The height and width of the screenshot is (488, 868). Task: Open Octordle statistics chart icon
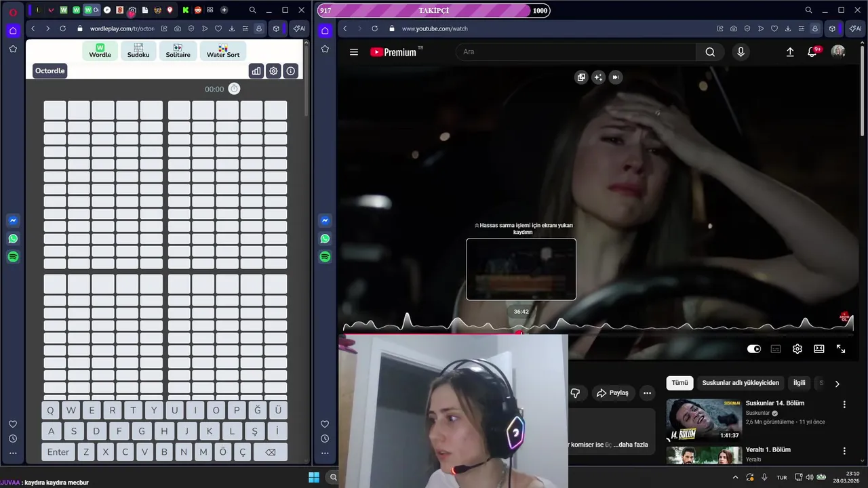pos(256,70)
